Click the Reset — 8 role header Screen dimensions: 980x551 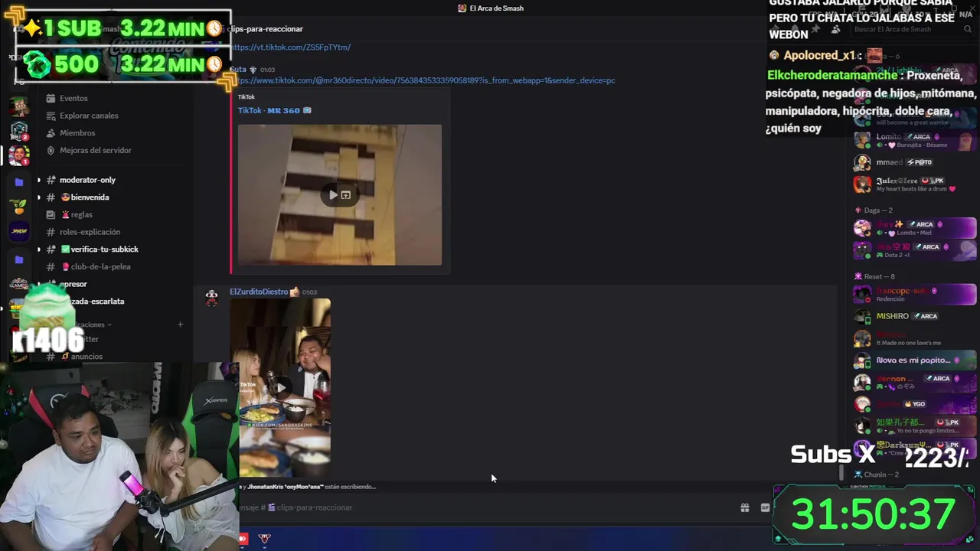pyautogui.click(x=879, y=276)
